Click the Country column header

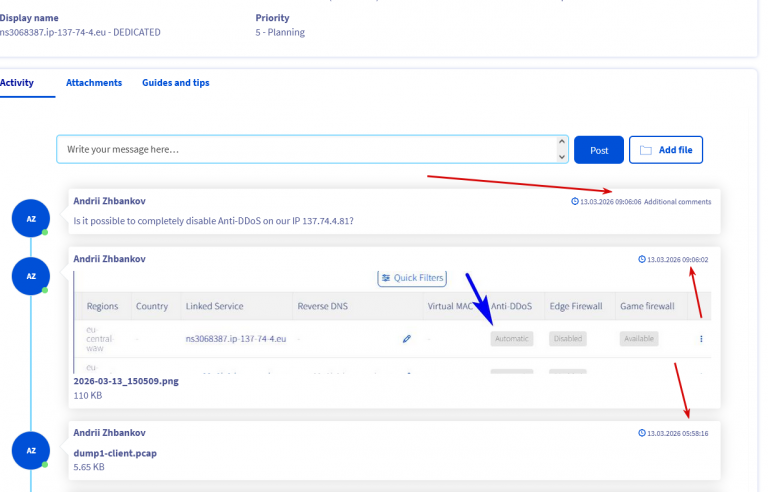152,306
